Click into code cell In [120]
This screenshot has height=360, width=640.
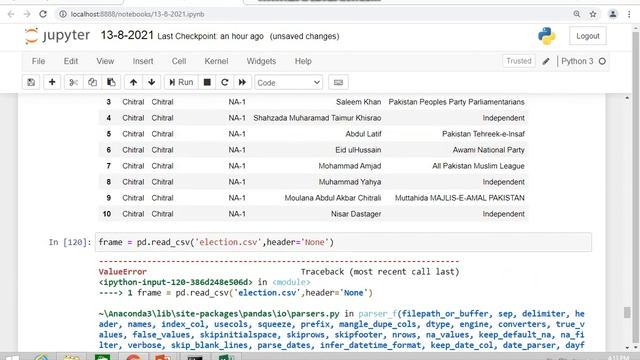pyautogui.click(x=343, y=242)
